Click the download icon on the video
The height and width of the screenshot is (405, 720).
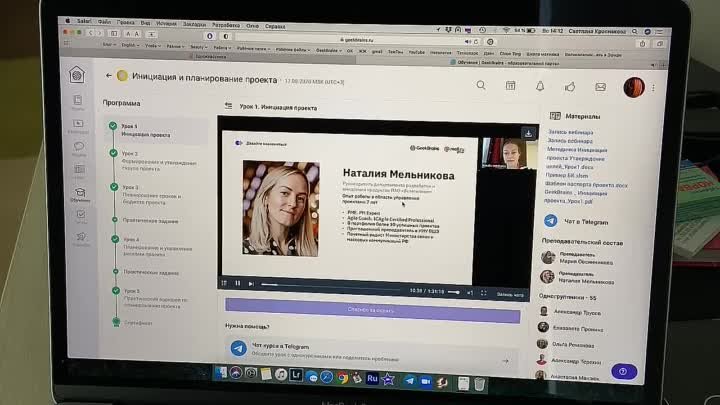click(x=527, y=132)
